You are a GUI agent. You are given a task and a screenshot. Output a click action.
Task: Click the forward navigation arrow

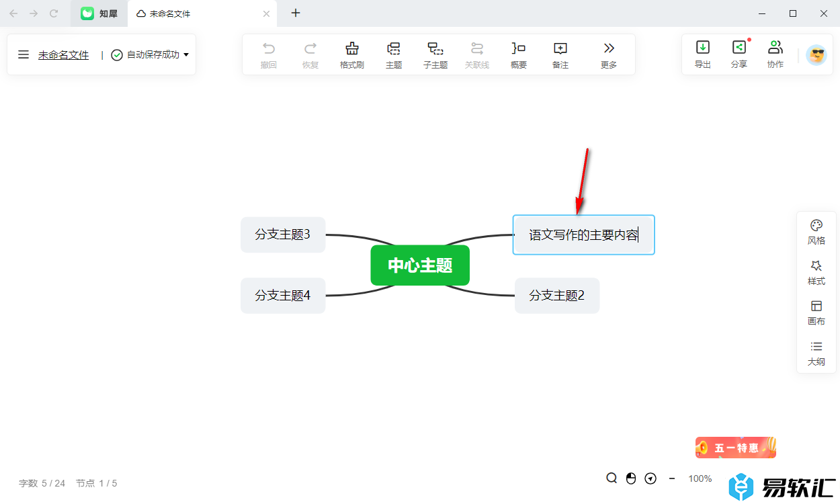coord(34,13)
